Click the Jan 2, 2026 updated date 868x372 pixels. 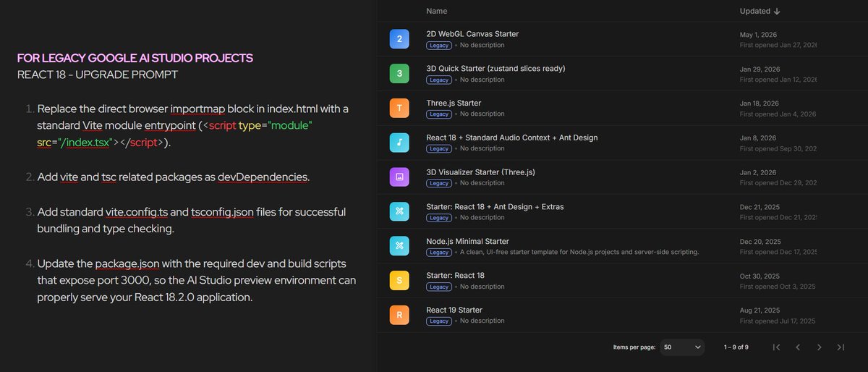pos(759,173)
